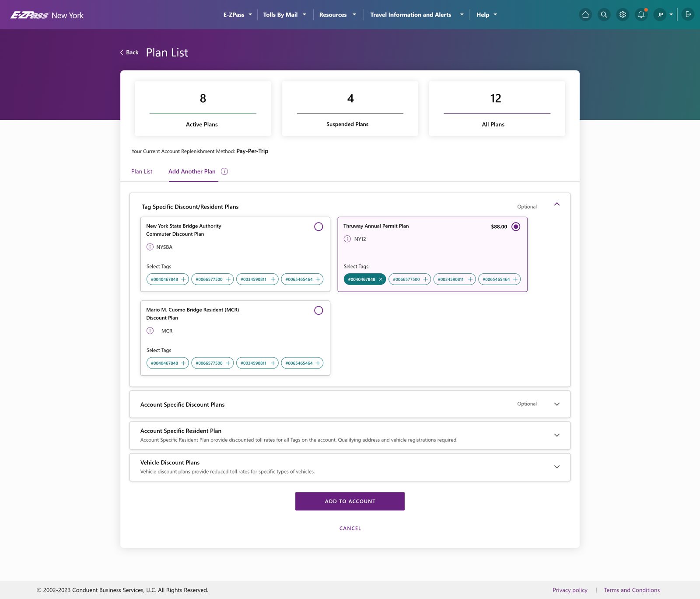The image size is (700, 599).
Task: Click the Pay-Per-Trip replenishment method text
Action: coord(252,151)
